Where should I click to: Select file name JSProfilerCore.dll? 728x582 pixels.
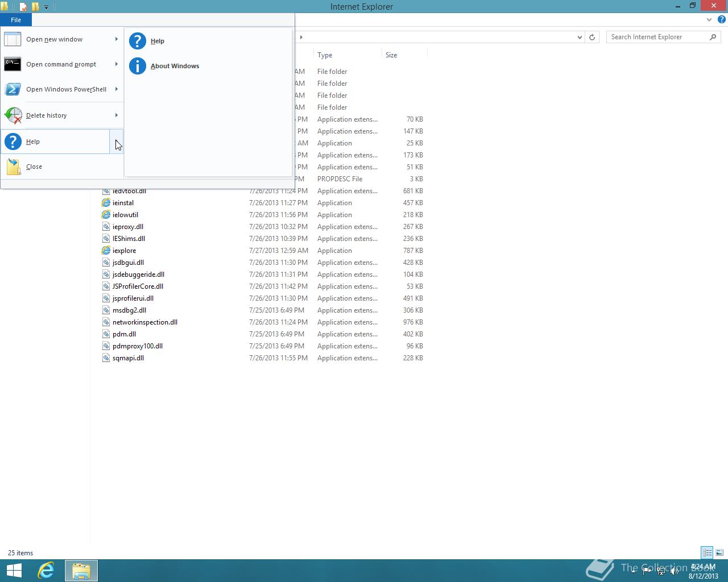click(138, 286)
